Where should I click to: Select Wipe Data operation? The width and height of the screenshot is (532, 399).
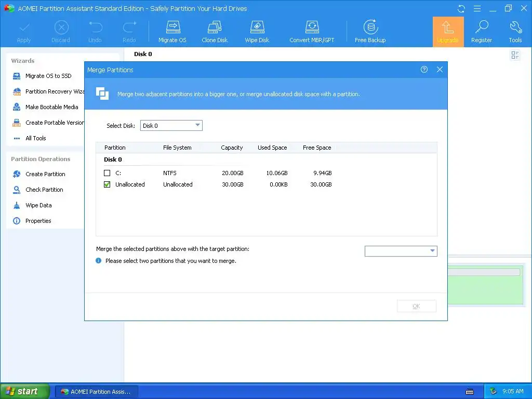click(32, 205)
